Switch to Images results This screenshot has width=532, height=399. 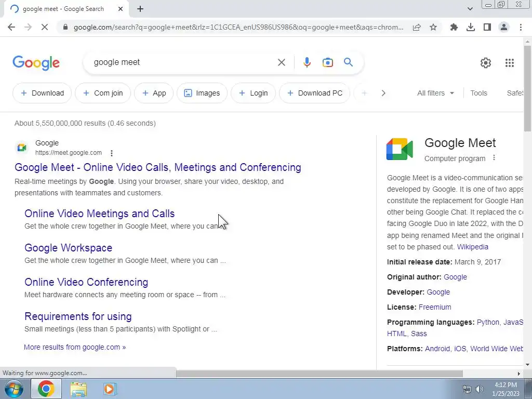pyautogui.click(x=202, y=93)
